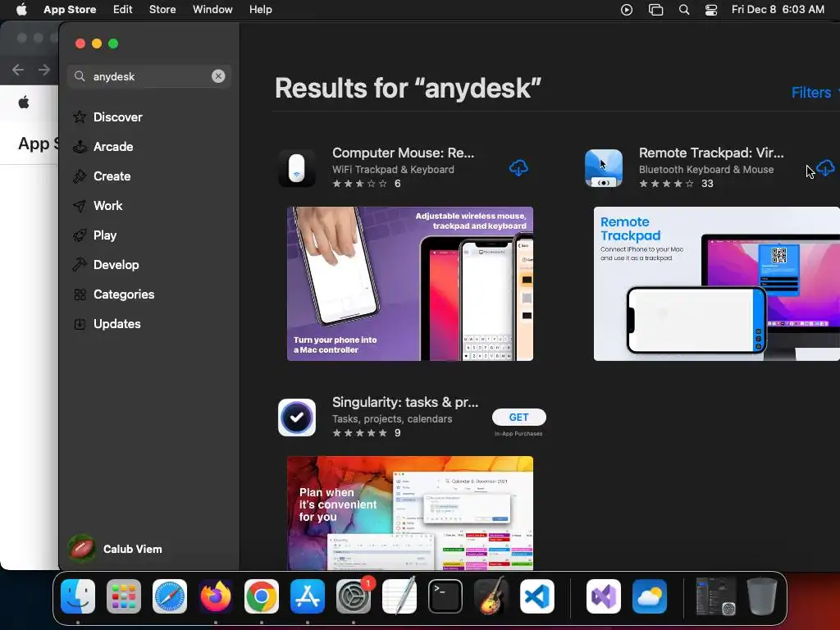Open Visual Studio purple icon in Dock
840x630 pixels.
coord(603,596)
